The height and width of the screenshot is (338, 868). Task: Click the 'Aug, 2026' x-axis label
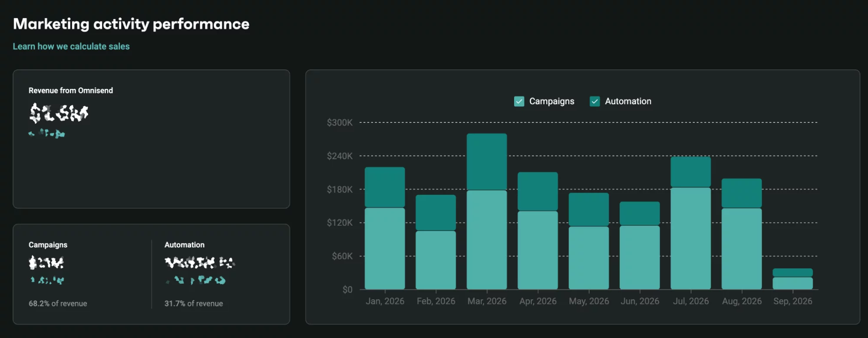[742, 301]
